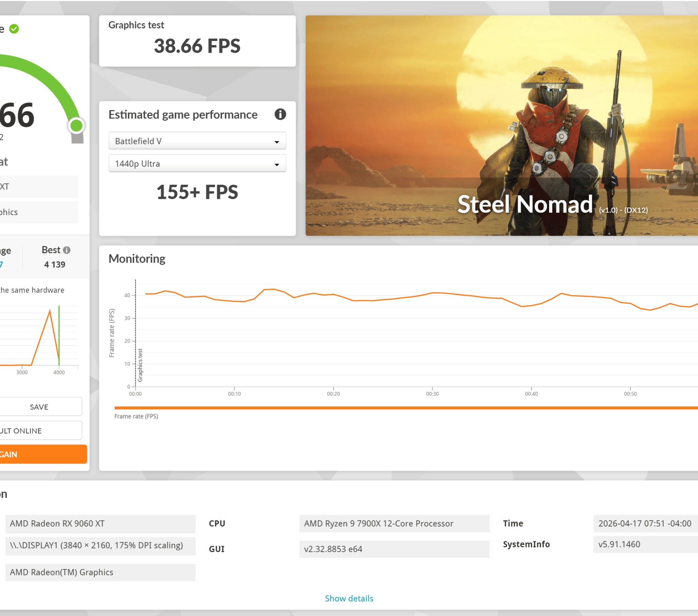Click the Frame rate (FPS) legend label below the chart
698x616 pixels.
pyautogui.click(x=136, y=416)
